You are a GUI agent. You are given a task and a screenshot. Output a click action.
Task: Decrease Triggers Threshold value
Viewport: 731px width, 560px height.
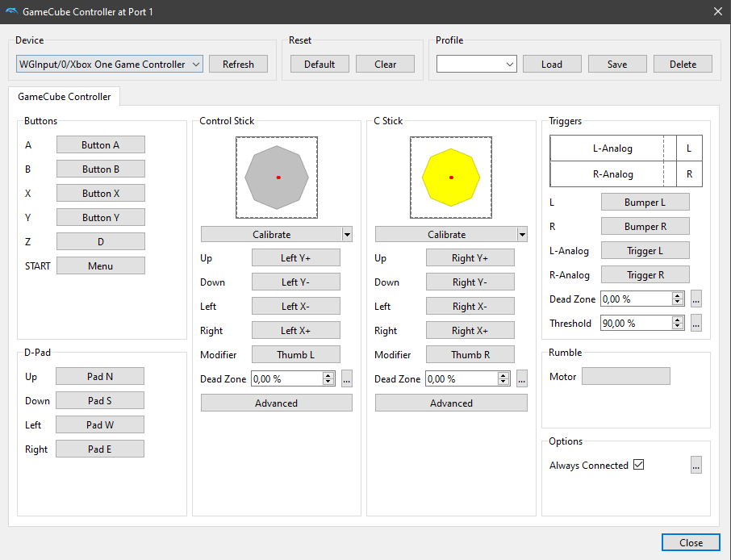[678, 326]
